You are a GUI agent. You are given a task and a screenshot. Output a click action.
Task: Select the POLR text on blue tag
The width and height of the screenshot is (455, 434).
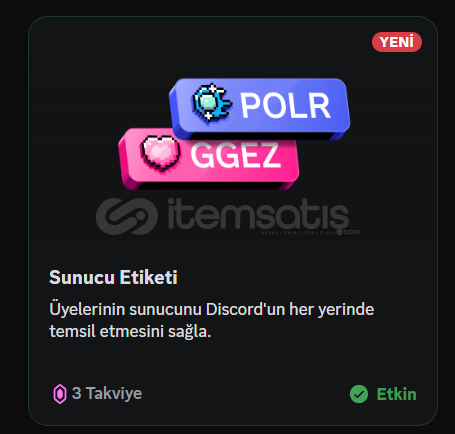(285, 106)
